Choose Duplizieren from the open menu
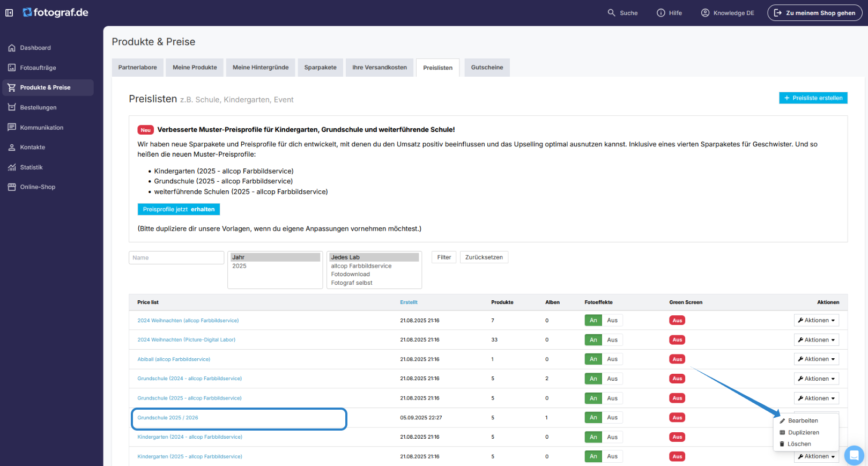868x466 pixels. 803,433
